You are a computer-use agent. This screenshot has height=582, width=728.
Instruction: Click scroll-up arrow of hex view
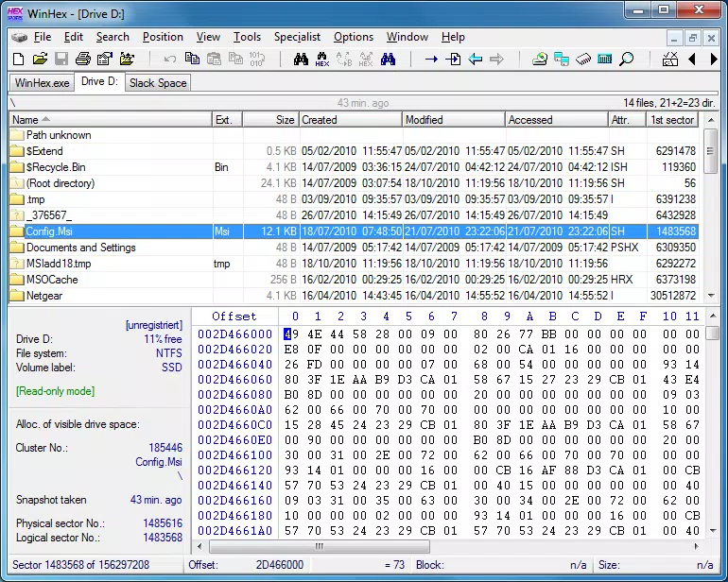point(713,317)
